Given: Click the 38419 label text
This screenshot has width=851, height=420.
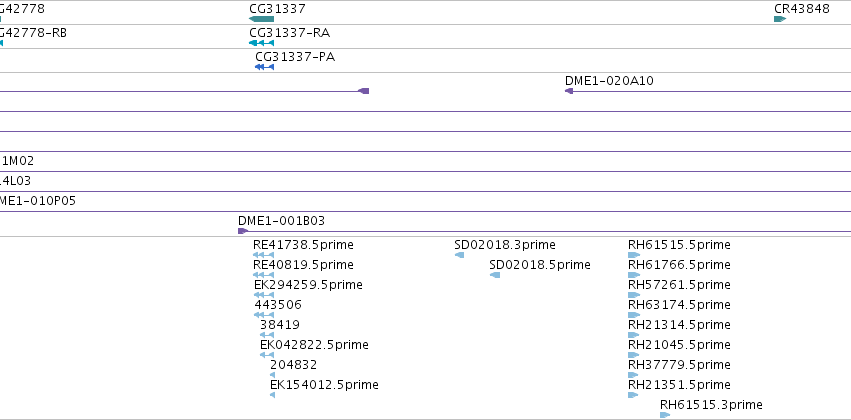Looking at the screenshot, I should [280, 324].
